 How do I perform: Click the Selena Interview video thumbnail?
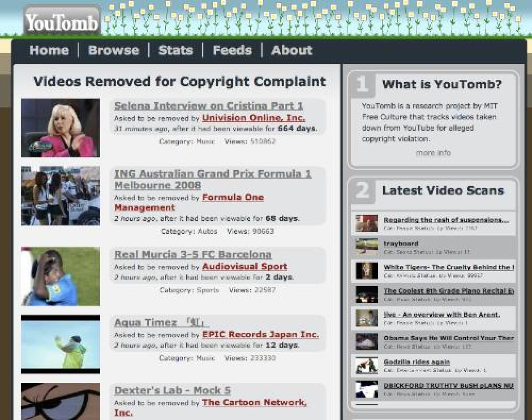coord(61,128)
